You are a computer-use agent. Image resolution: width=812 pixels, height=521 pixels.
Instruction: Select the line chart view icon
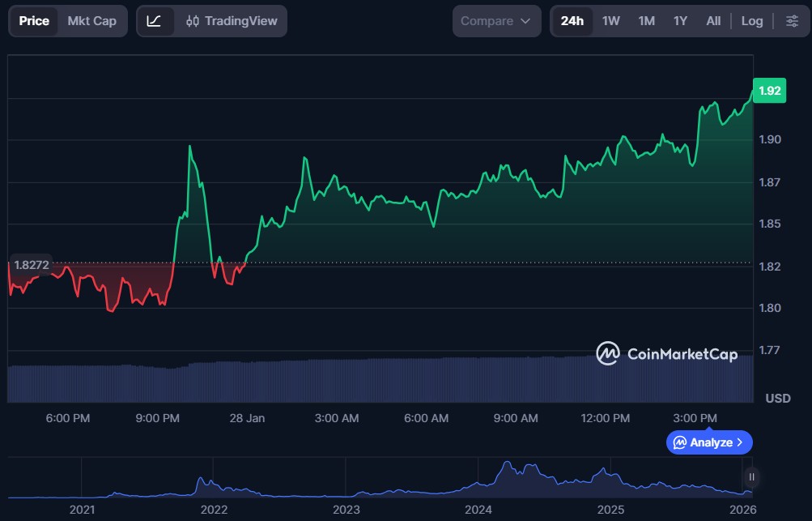click(x=154, y=21)
